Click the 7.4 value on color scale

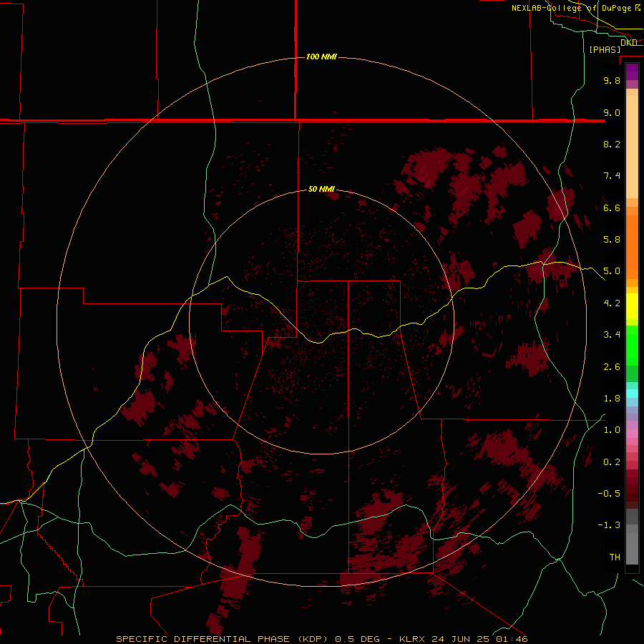[x=612, y=176]
